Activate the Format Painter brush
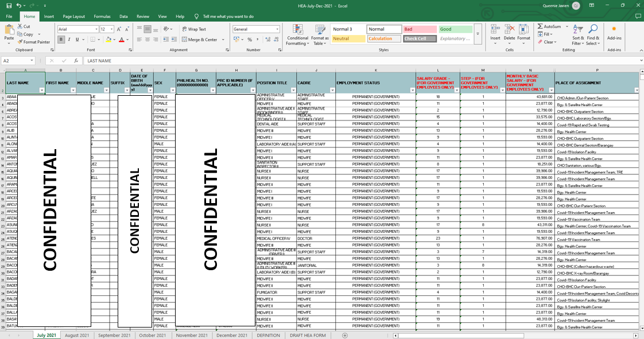The image size is (644, 339). [20, 42]
